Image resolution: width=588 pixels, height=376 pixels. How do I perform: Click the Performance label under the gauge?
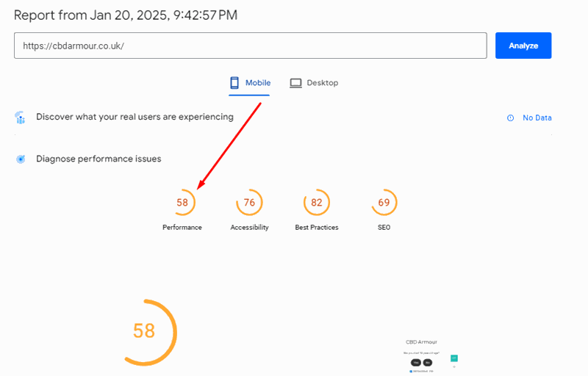182,228
